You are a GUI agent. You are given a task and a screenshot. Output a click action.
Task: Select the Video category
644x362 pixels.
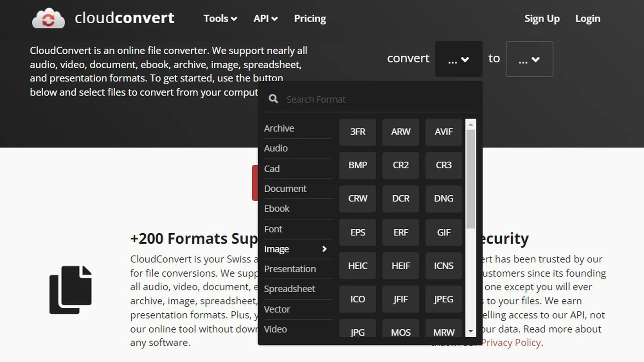[298, 329]
